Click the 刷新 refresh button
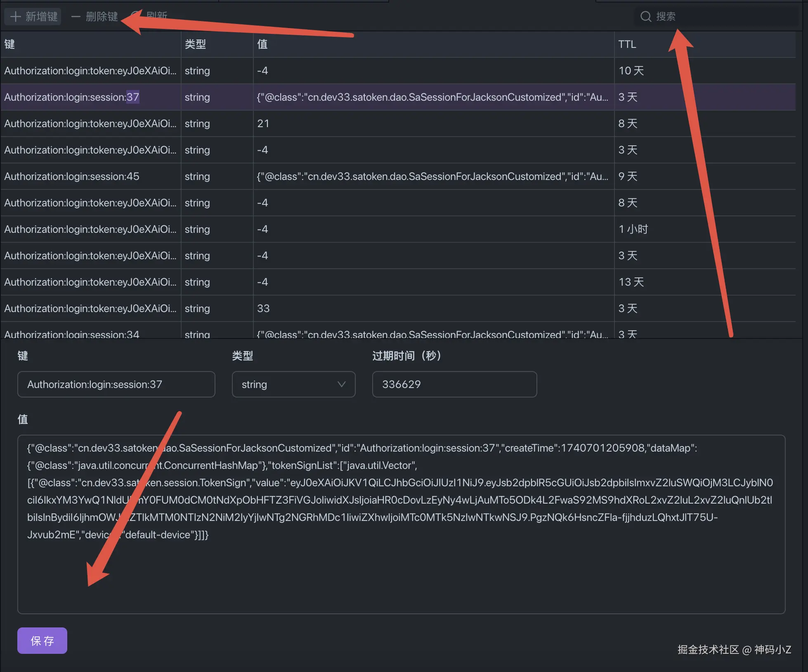The width and height of the screenshot is (808, 672). 157,16
